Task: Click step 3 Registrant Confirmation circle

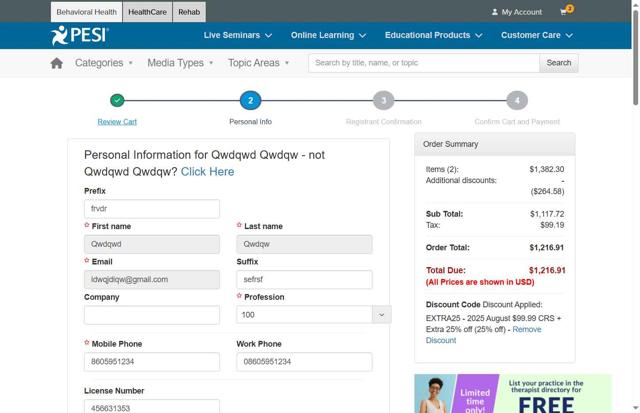Action: pyautogui.click(x=384, y=100)
